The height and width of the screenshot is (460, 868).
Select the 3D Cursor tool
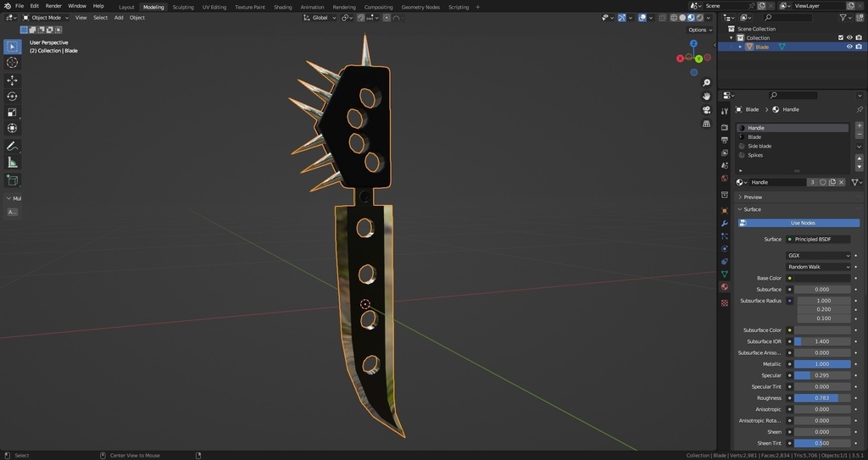(x=12, y=63)
